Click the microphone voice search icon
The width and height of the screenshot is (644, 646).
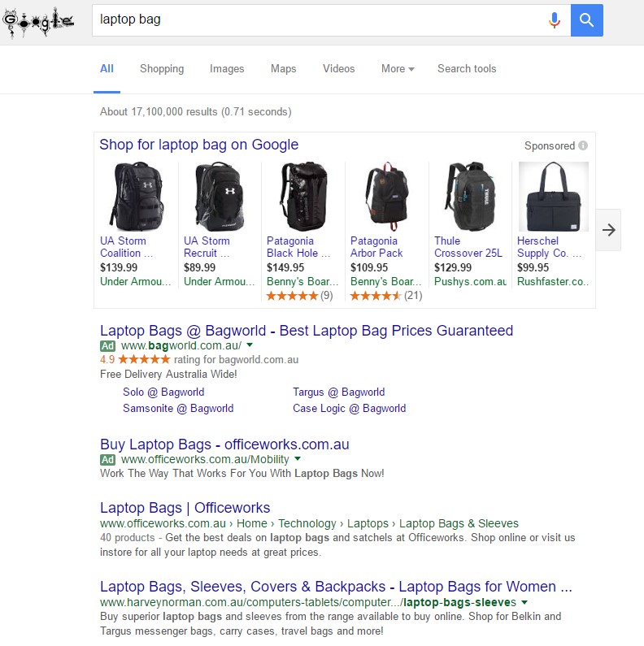(x=555, y=20)
